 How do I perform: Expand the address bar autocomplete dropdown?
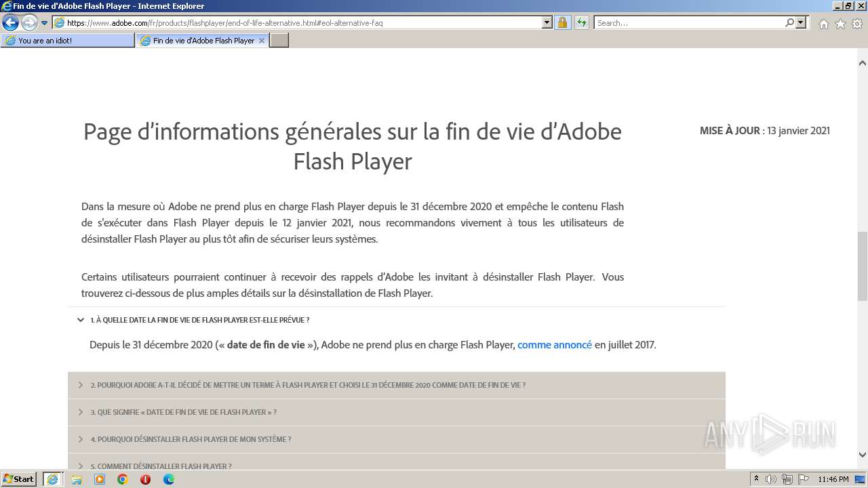point(547,23)
